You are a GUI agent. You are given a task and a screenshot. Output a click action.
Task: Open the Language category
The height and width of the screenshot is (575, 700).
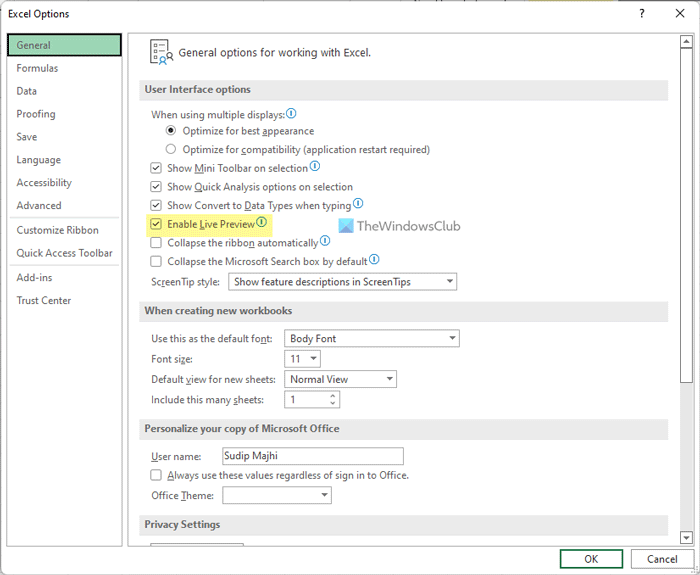pyautogui.click(x=64, y=160)
